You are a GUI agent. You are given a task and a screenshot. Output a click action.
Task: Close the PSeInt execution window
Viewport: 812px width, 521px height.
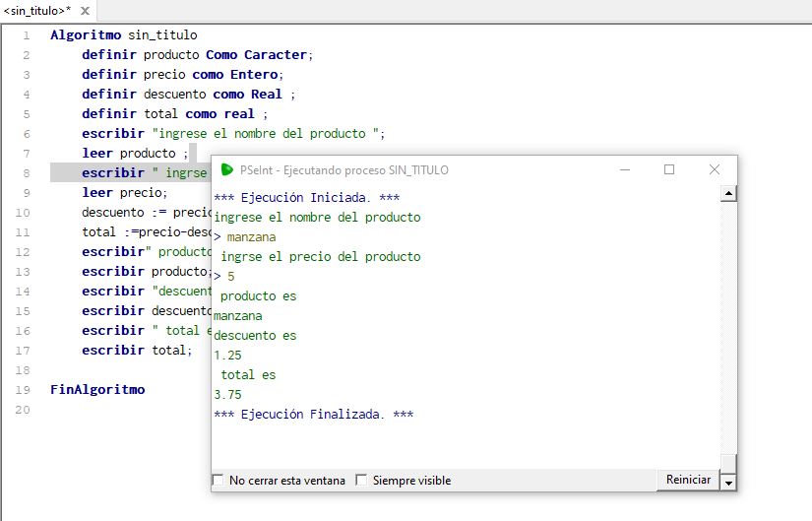pyautogui.click(x=715, y=169)
